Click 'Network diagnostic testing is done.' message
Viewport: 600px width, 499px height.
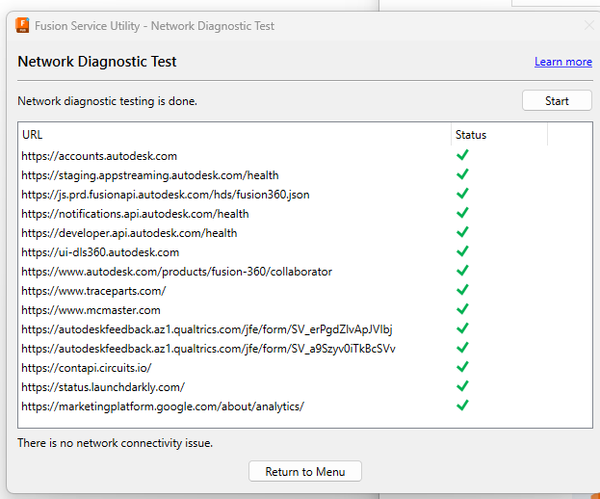coord(107,101)
